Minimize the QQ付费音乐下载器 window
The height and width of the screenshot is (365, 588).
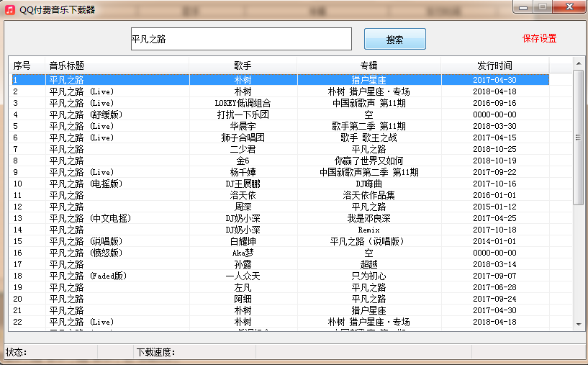tap(523, 6)
